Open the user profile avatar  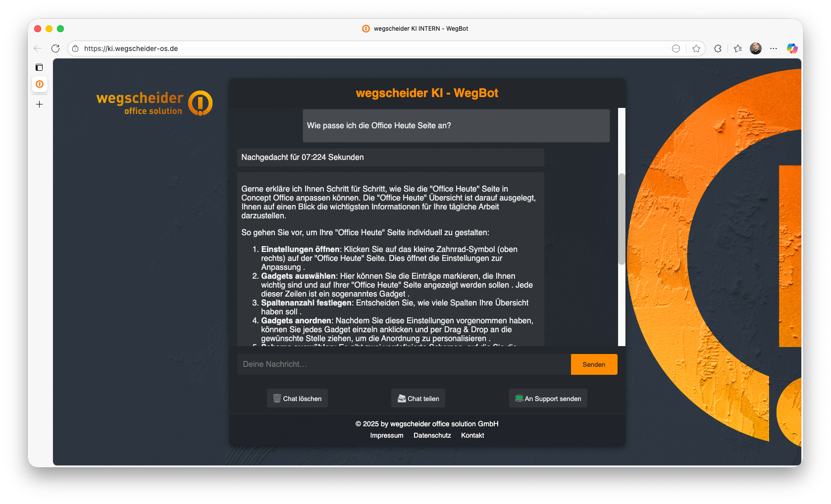click(x=756, y=49)
